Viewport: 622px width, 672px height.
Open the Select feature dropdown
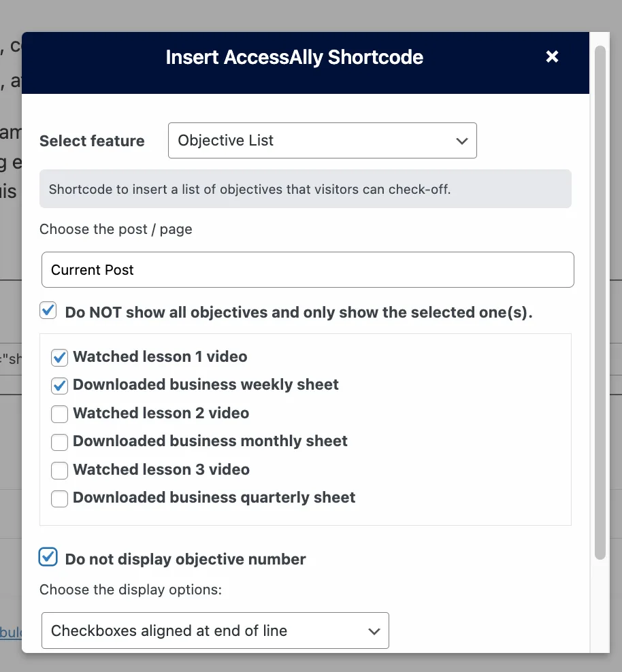click(322, 141)
